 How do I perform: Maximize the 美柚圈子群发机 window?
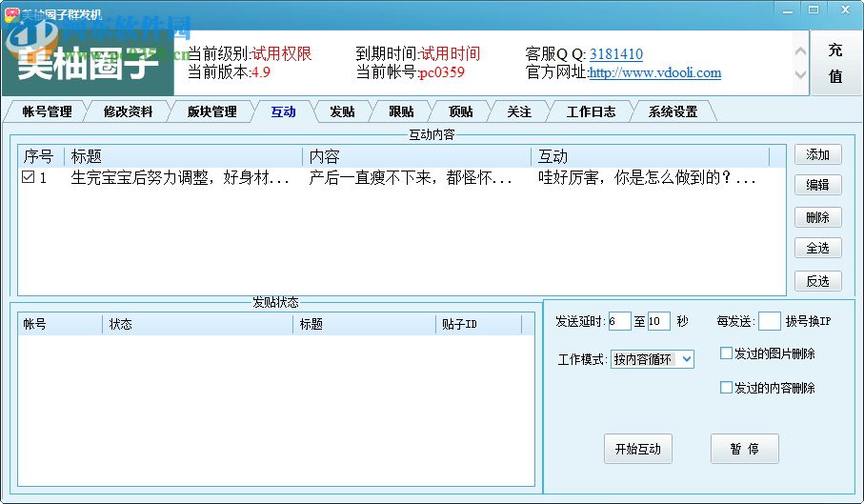tap(814, 10)
